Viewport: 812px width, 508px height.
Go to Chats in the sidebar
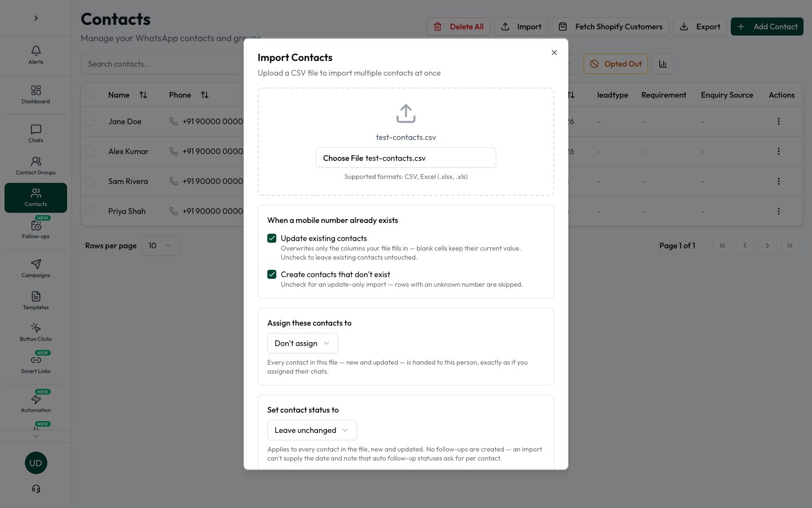click(36, 134)
